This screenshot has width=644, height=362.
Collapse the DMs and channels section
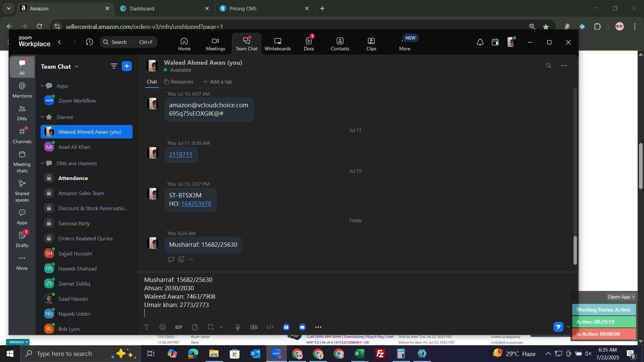coord(42,163)
